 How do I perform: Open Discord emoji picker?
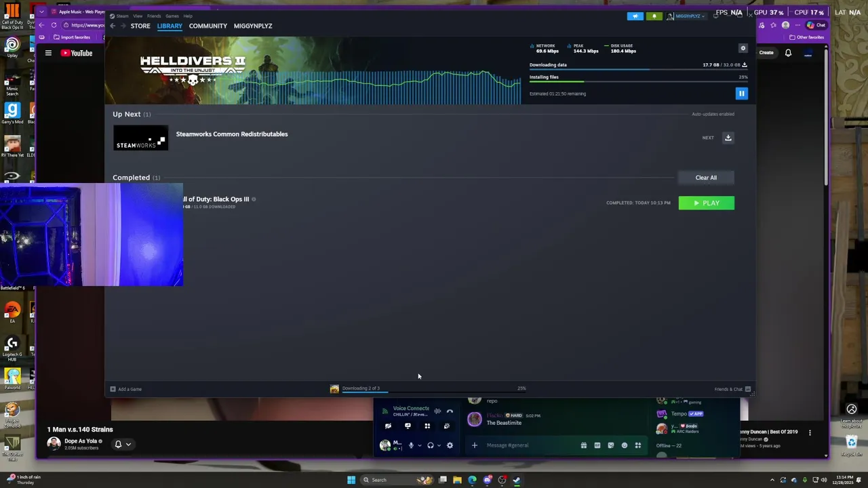[625, 445]
